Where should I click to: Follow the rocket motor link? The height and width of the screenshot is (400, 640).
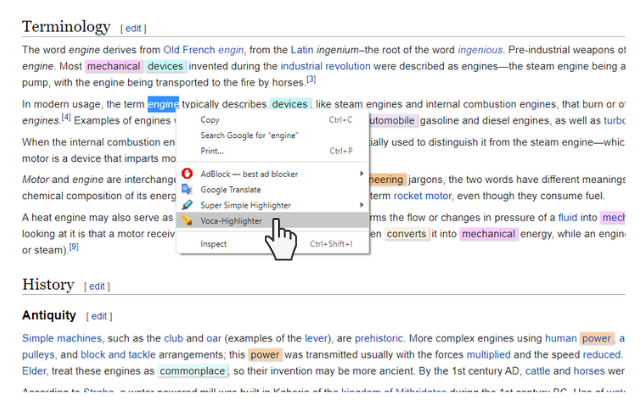(422, 196)
